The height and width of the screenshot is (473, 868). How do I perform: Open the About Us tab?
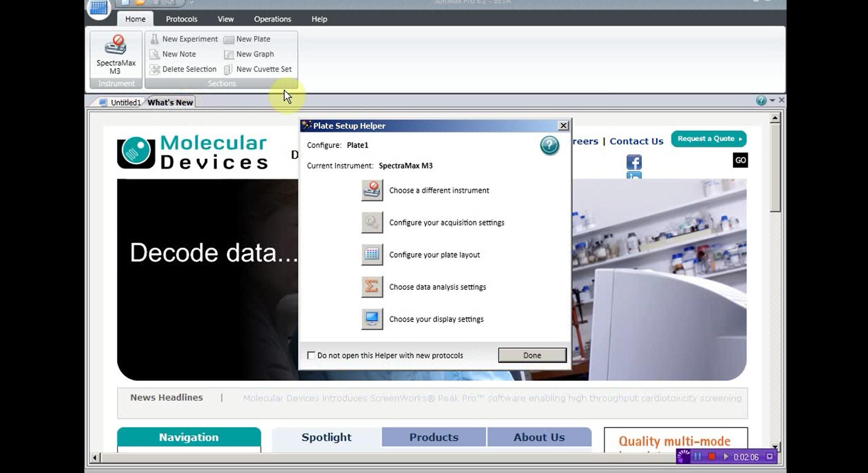(539, 437)
